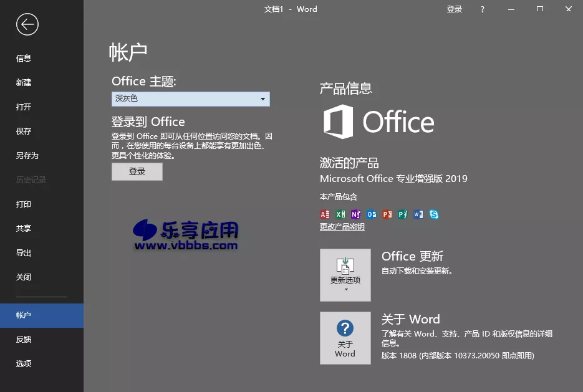Click the Access icon under 本产品包含
The image size is (583, 392).
pyautogui.click(x=325, y=214)
